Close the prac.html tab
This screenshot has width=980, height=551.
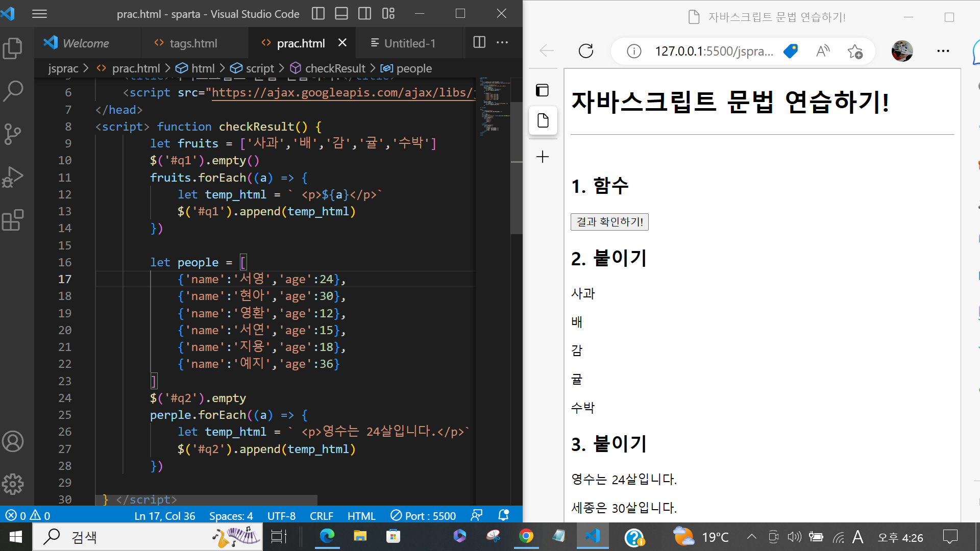pyautogui.click(x=342, y=43)
